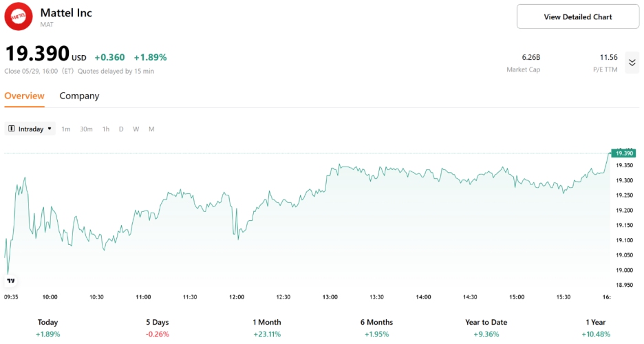Click the TradingView logo on the chart
Viewport: 644px width, 344px height.
[10, 280]
